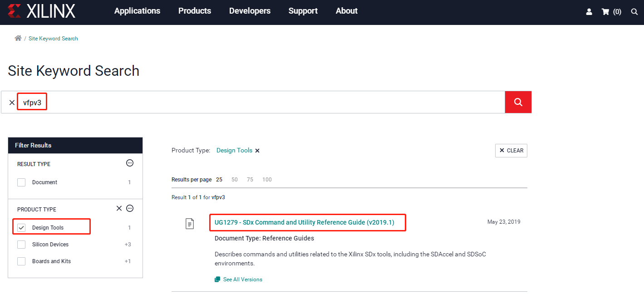Open the Xilinx logo home page
The image size is (644, 304).
(x=41, y=11)
